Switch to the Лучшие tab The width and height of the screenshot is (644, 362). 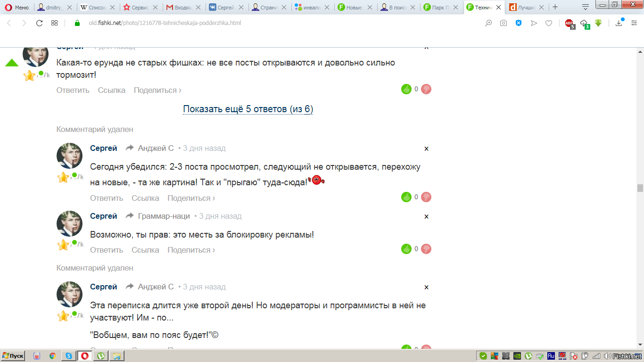(527, 8)
